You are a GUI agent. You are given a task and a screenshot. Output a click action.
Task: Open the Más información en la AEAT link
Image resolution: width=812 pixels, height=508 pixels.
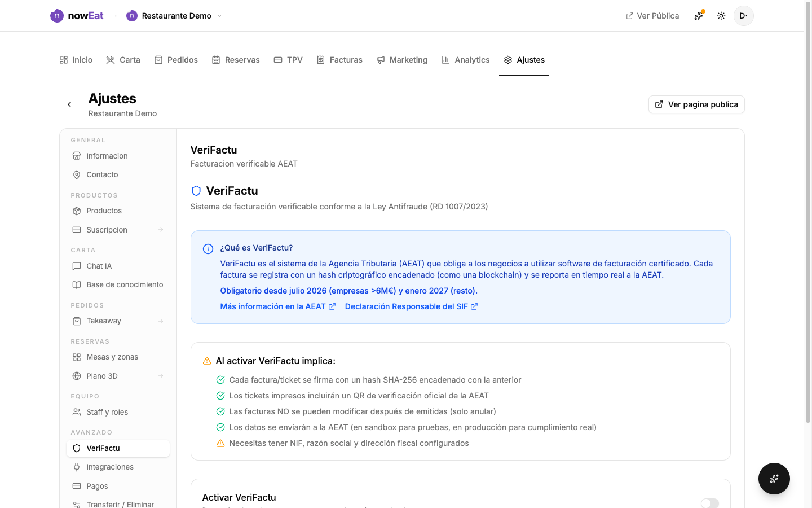(278, 306)
